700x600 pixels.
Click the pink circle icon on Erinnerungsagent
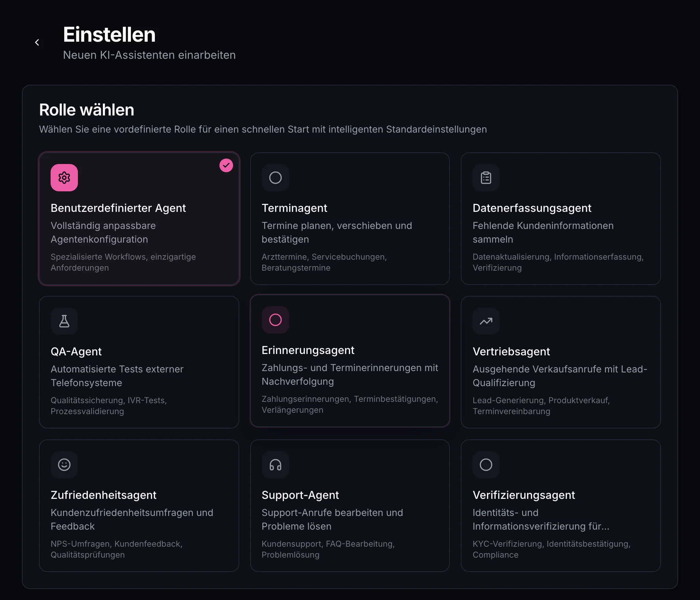pos(275,320)
